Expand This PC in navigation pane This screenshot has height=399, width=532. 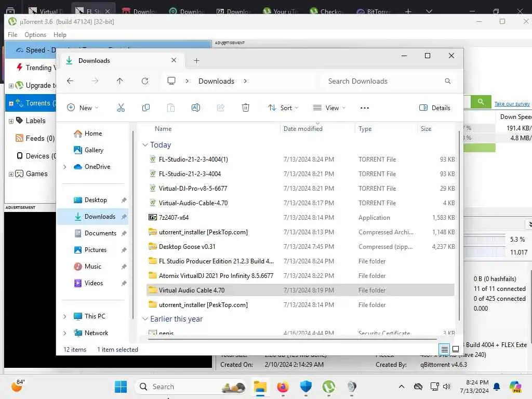(x=64, y=316)
